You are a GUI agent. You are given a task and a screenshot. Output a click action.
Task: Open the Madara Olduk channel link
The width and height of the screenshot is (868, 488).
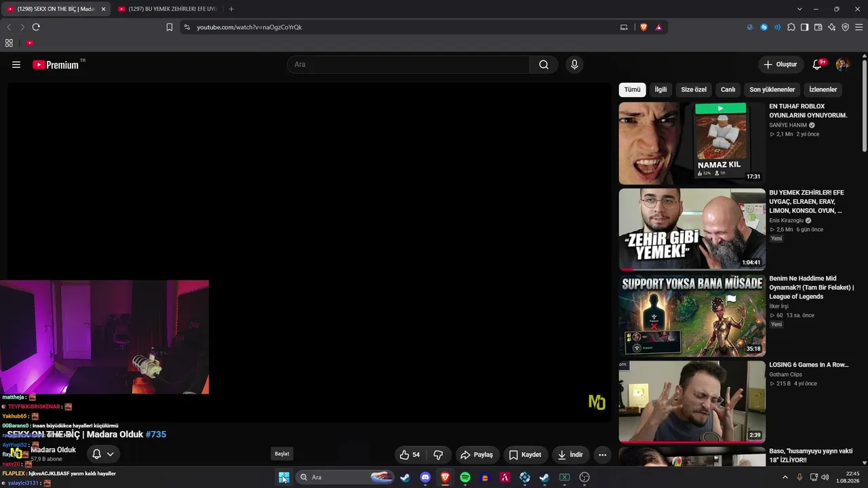click(x=53, y=450)
